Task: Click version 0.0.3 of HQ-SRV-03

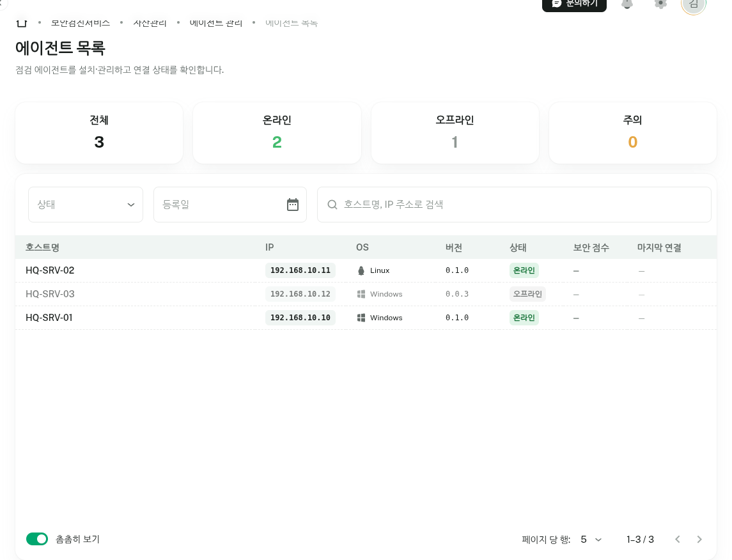Action: (x=457, y=294)
